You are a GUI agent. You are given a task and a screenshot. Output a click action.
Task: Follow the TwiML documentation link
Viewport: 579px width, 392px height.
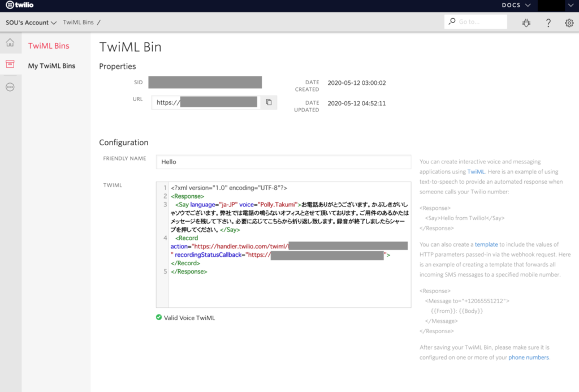476,172
